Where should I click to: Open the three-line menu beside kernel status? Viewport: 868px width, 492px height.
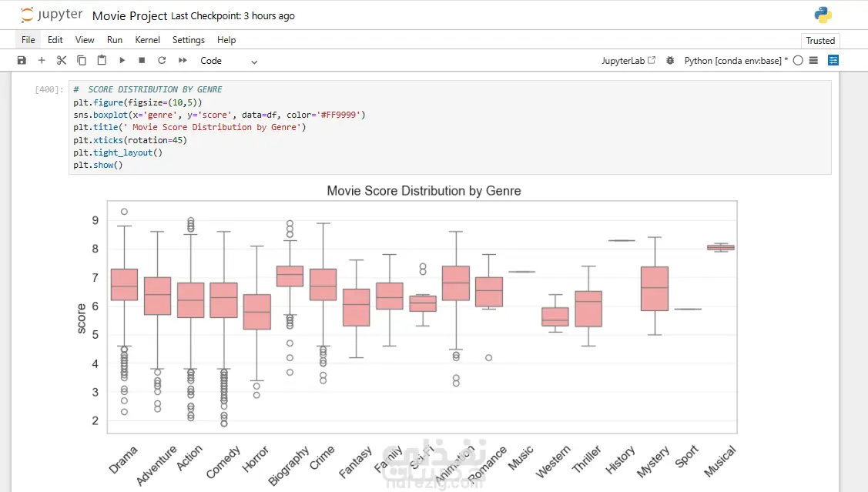coord(814,60)
